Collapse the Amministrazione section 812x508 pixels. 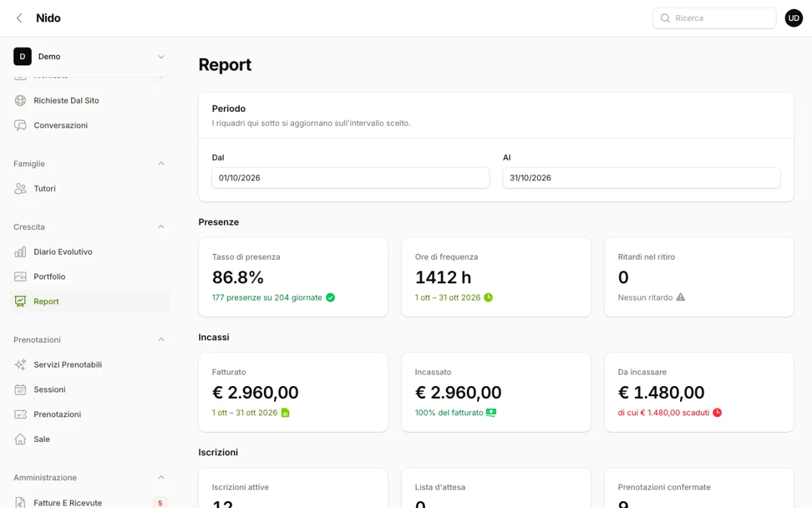[161, 478]
